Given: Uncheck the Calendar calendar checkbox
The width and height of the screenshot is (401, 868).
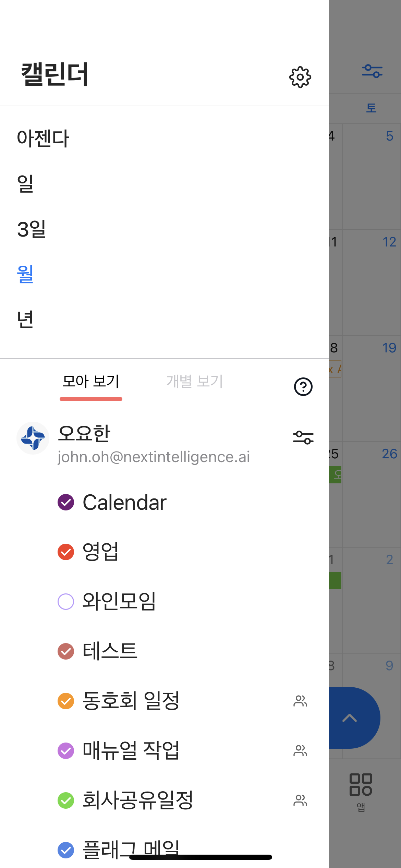Looking at the screenshot, I should point(66,503).
